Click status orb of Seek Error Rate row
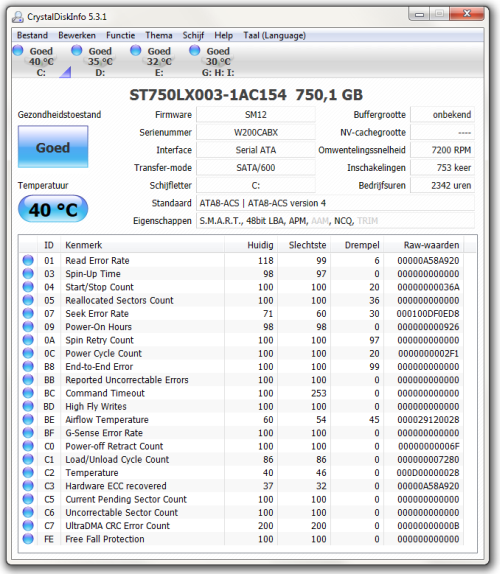 coord(28,313)
